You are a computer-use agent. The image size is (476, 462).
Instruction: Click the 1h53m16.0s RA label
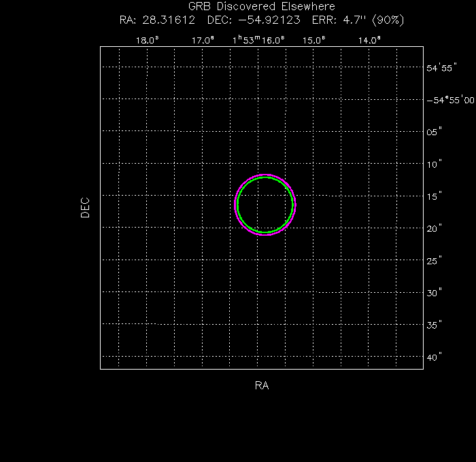point(258,40)
